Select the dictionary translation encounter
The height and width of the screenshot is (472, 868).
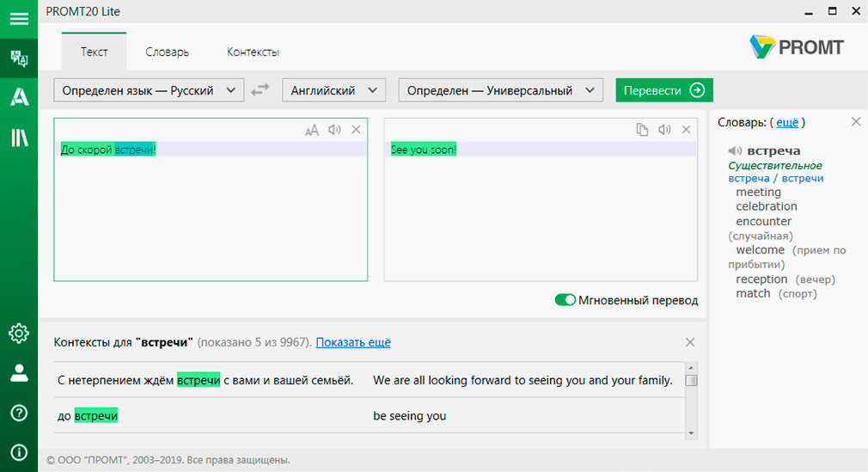pyautogui.click(x=763, y=221)
